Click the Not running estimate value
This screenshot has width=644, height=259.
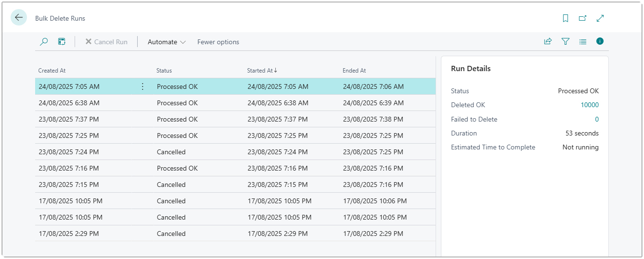[580, 147]
